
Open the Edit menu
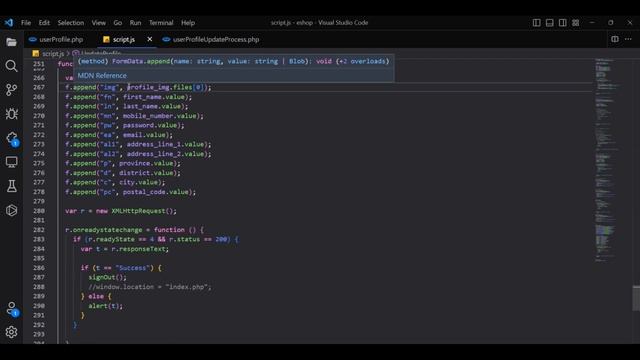(44, 23)
